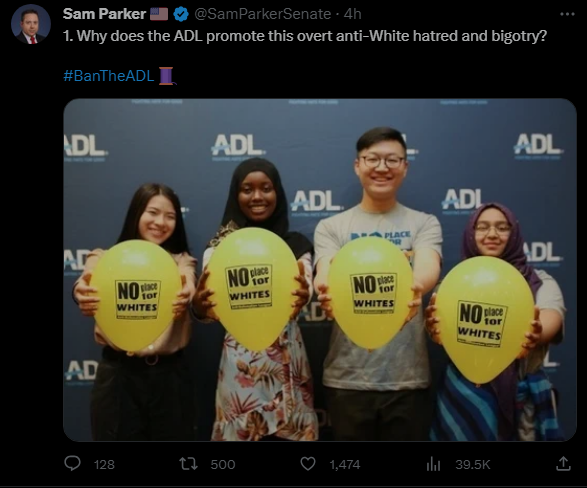Open the view analytics bar chart icon

(x=433, y=464)
